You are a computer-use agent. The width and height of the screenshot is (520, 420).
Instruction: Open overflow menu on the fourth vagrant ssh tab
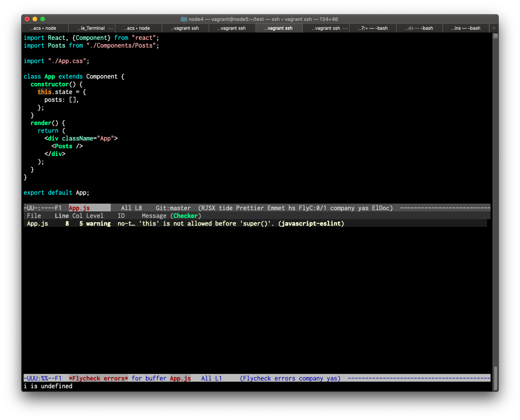346,28
